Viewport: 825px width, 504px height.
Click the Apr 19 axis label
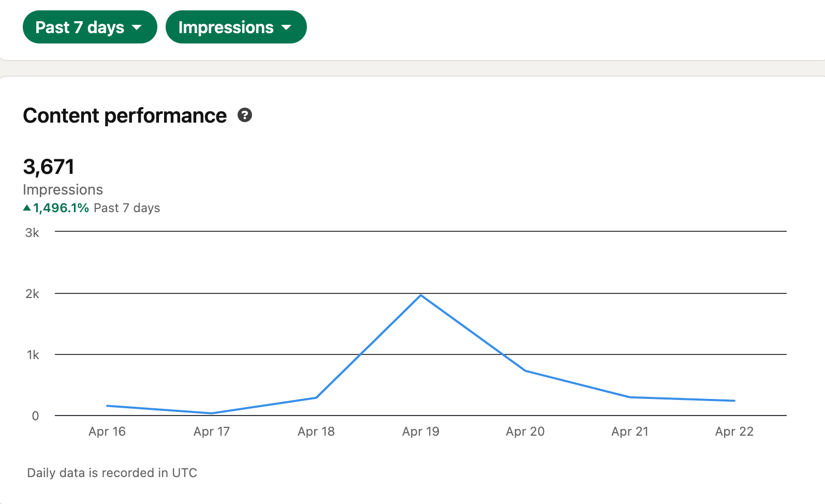pos(421,432)
